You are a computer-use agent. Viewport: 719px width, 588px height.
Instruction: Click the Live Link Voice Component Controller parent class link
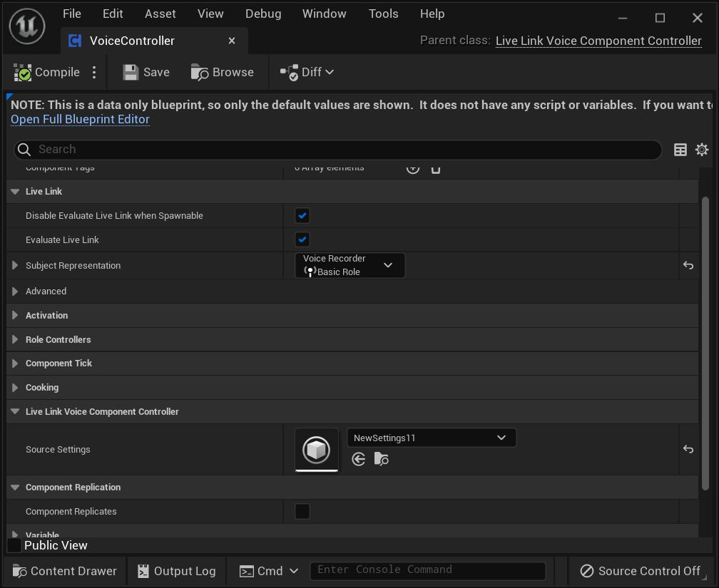[598, 41]
